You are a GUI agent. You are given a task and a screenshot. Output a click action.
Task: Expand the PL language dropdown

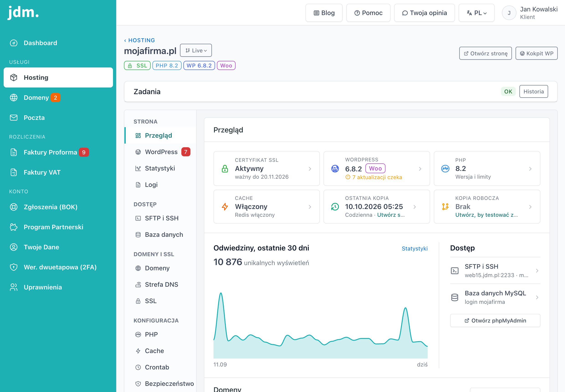476,13
